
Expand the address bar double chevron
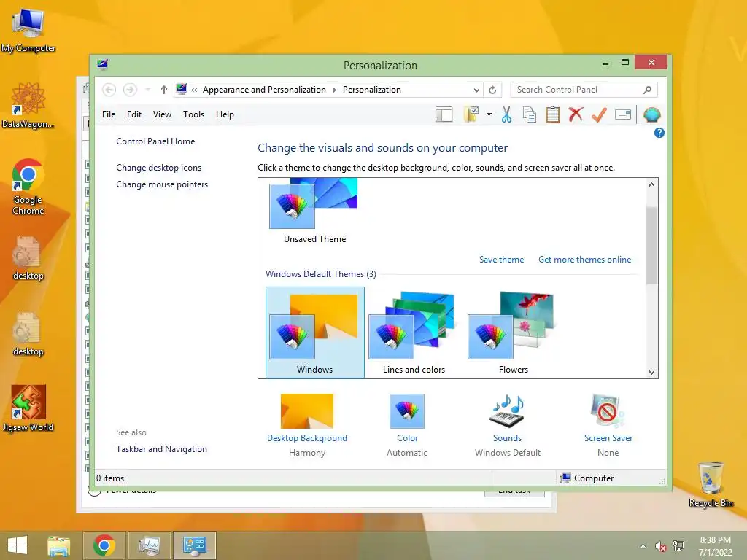click(194, 90)
